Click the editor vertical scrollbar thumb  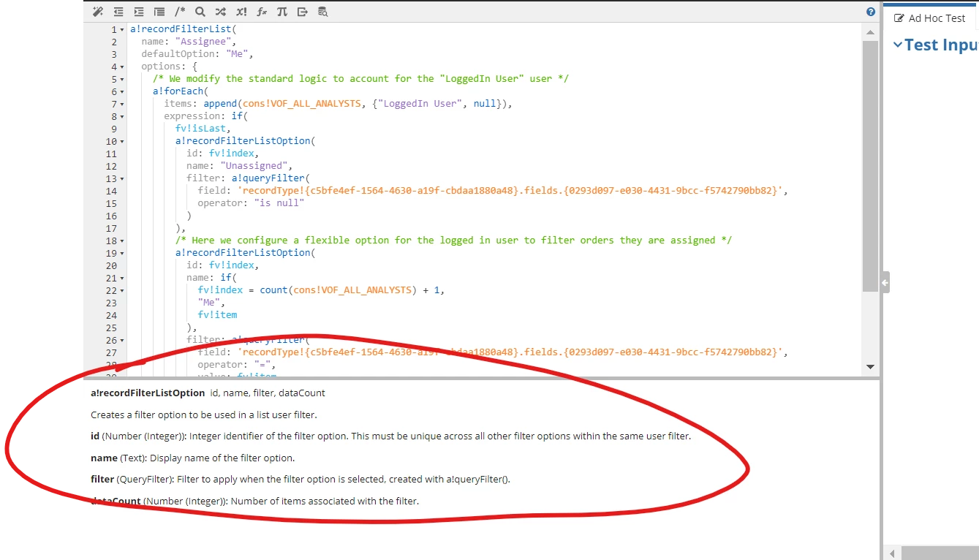(x=870, y=167)
